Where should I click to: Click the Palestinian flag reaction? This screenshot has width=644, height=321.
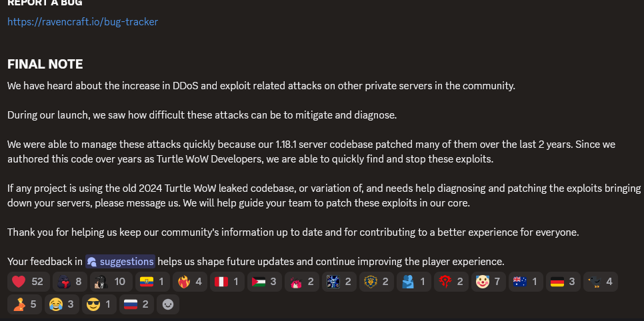(265, 282)
